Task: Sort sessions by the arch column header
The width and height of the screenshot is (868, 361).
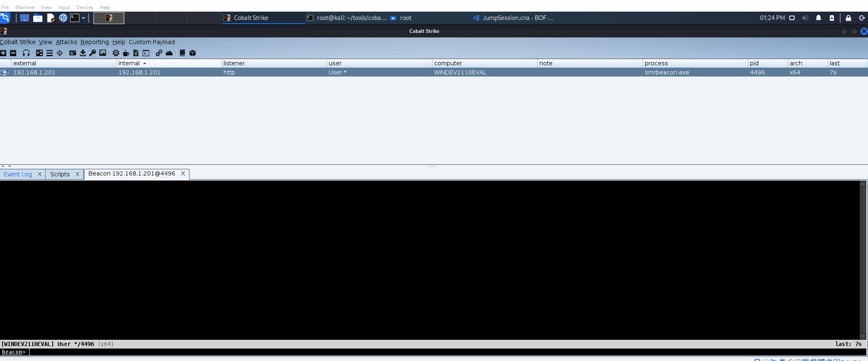Action: [808, 63]
